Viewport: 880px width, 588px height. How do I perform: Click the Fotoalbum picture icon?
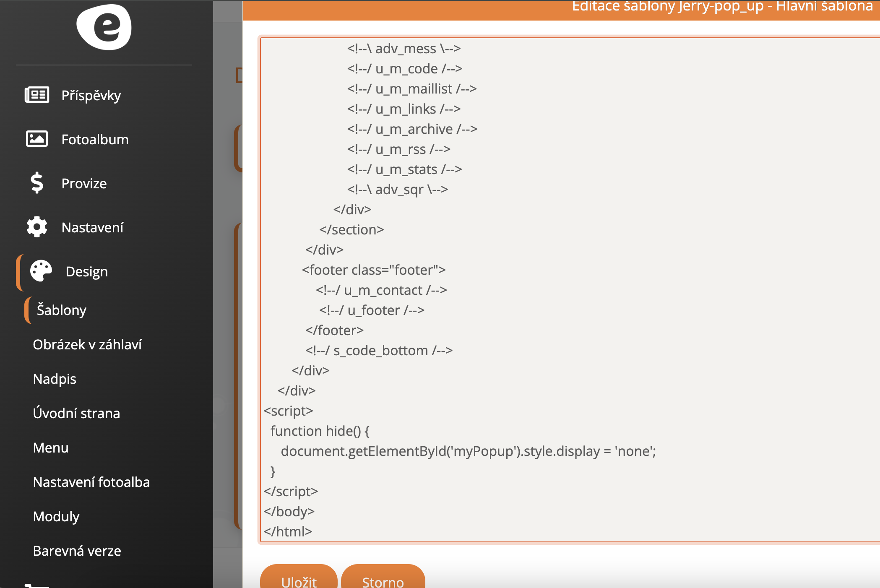[x=37, y=139]
